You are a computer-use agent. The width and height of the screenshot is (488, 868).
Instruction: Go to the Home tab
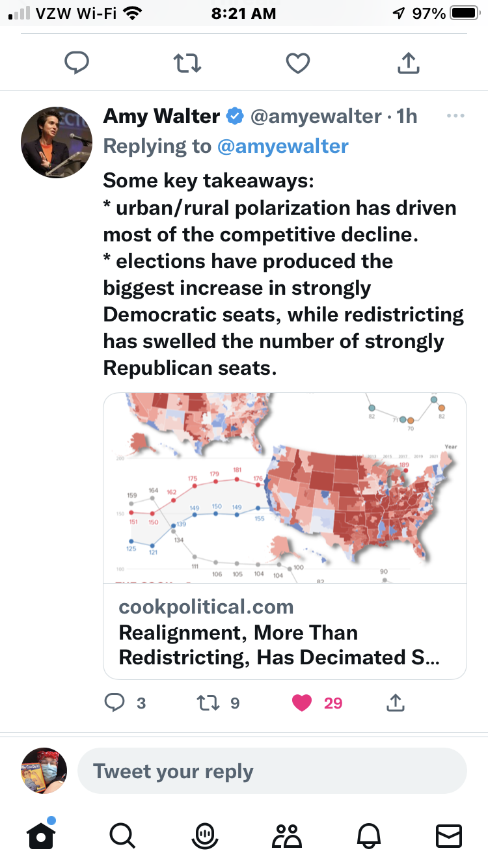pos(40,835)
